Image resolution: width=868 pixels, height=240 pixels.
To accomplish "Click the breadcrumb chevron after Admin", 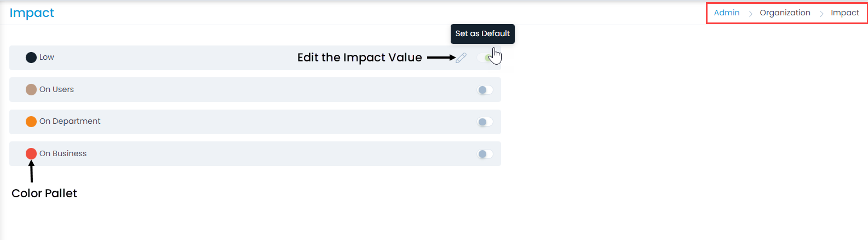I will click(x=750, y=14).
